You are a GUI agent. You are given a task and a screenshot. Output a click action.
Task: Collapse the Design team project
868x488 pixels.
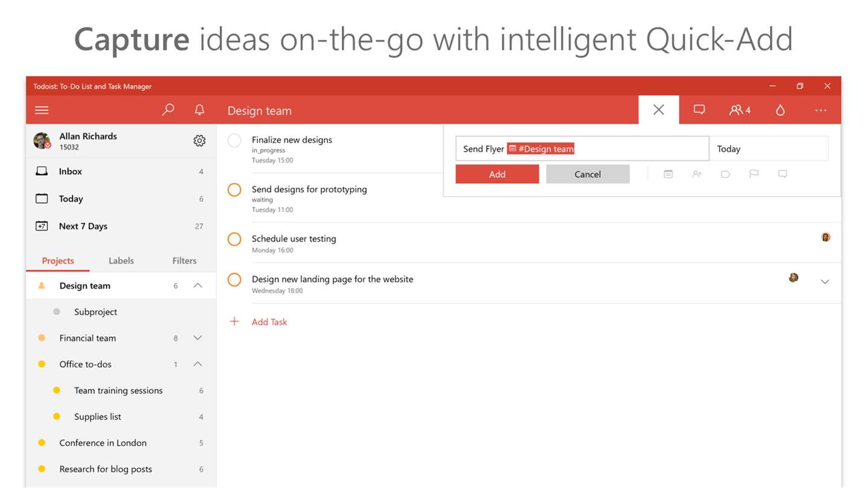coord(198,286)
